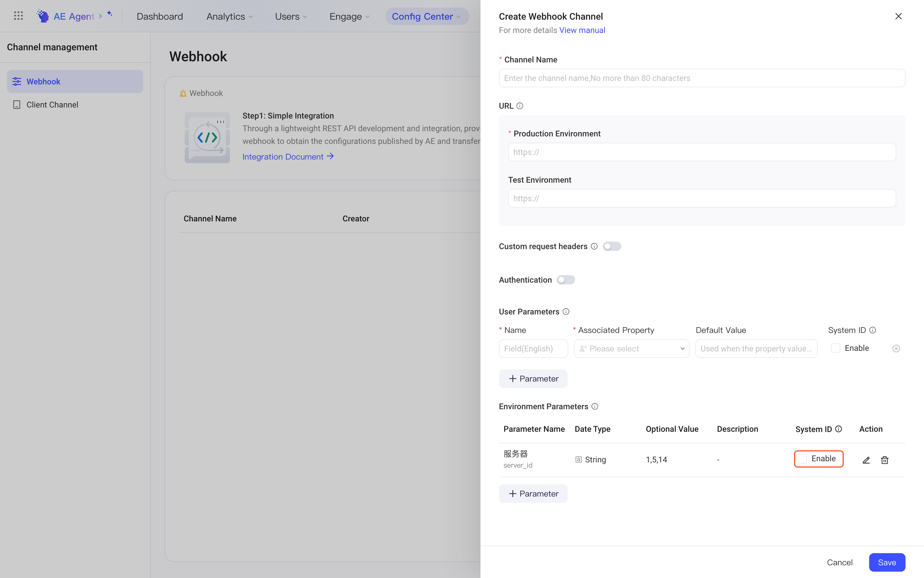Open the Associated Property dropdown

tap(631, 349)
